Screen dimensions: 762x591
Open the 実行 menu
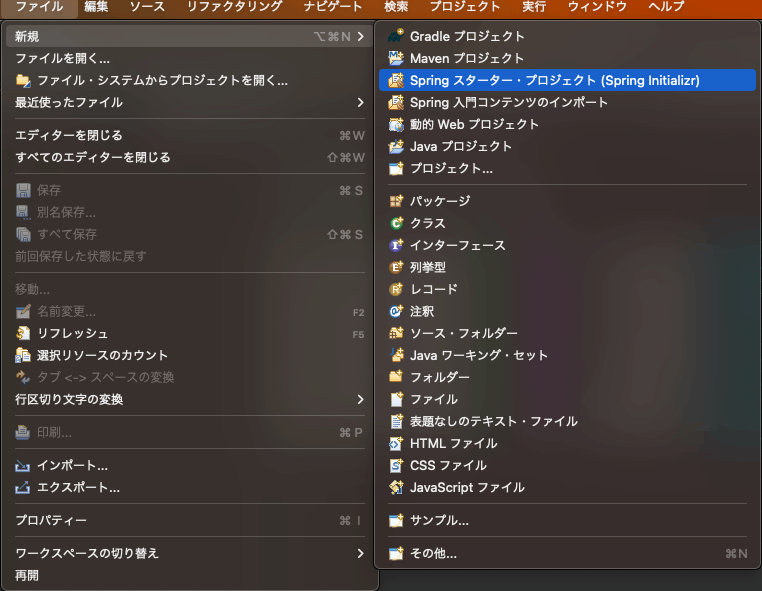click(534, 7)
